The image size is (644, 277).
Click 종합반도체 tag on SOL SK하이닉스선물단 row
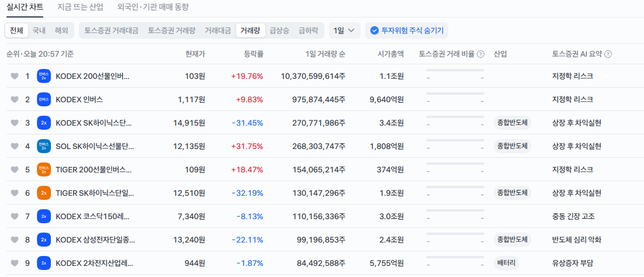pos(512,146)
